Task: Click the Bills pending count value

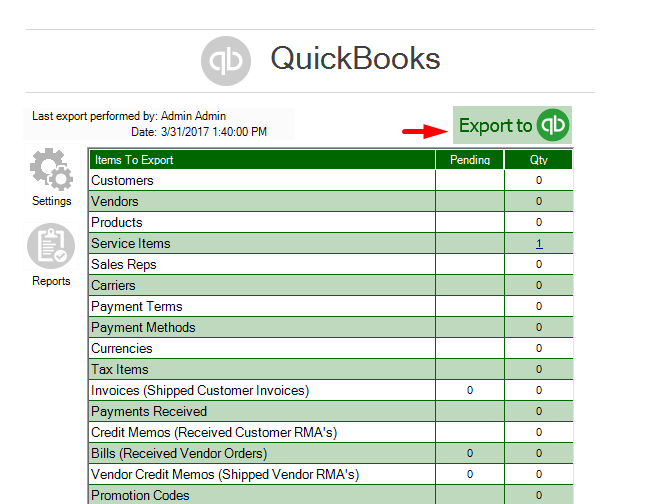Action: [470, 454]
